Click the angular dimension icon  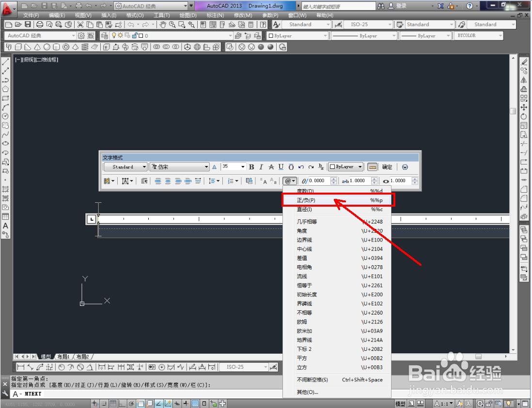(90, 367)
